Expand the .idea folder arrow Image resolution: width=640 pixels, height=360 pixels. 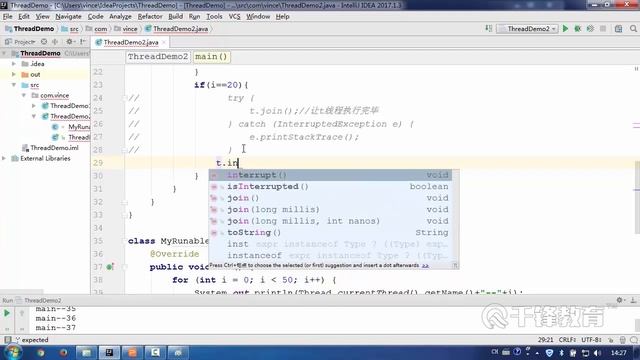tap(14, 64)
